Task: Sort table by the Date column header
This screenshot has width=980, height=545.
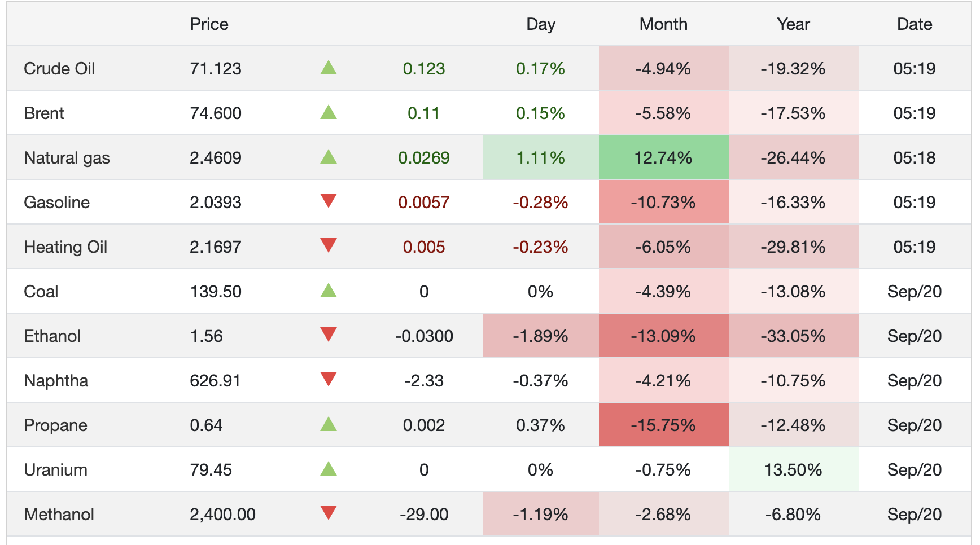Action: pyautogui.click(x=915, y=24)
